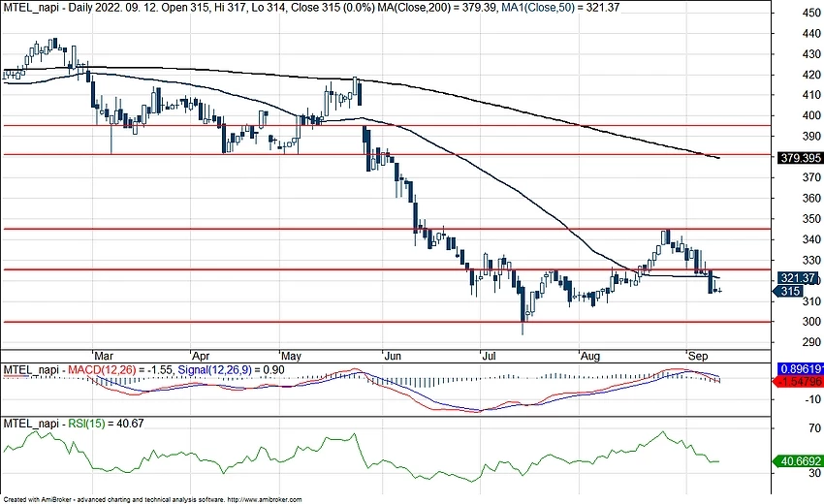Click the Jun label on time axis
Viewport: 824px width, 504px height.
[393, 357]
